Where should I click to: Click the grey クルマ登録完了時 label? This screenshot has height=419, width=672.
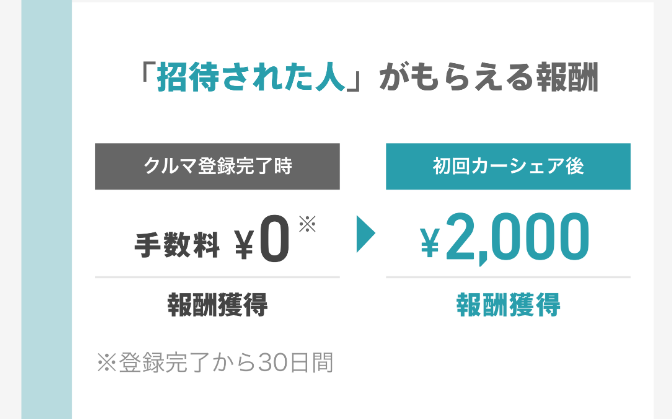click(217, 166)
